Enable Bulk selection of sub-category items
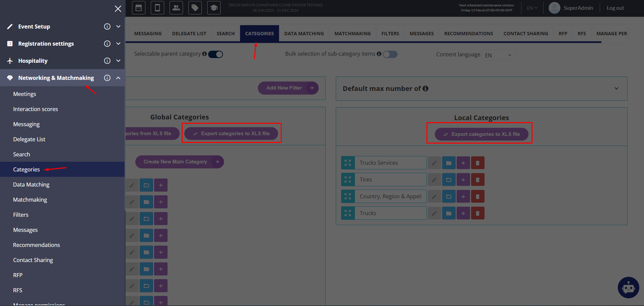 coord(390,54)
